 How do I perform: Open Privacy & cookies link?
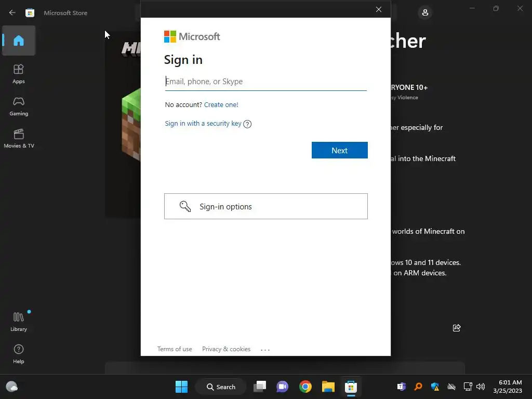coord(227,349)
